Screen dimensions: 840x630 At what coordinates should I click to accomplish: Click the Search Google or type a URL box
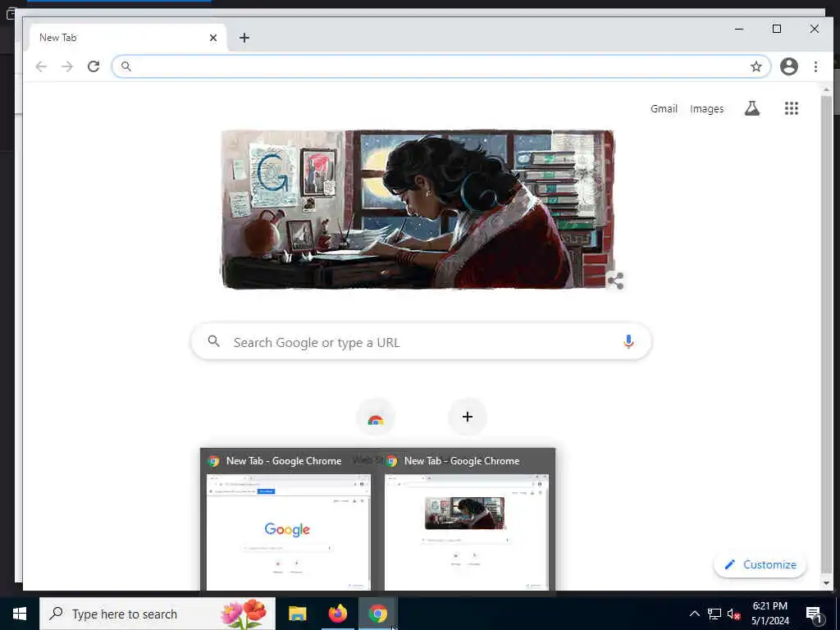point(421,342)
